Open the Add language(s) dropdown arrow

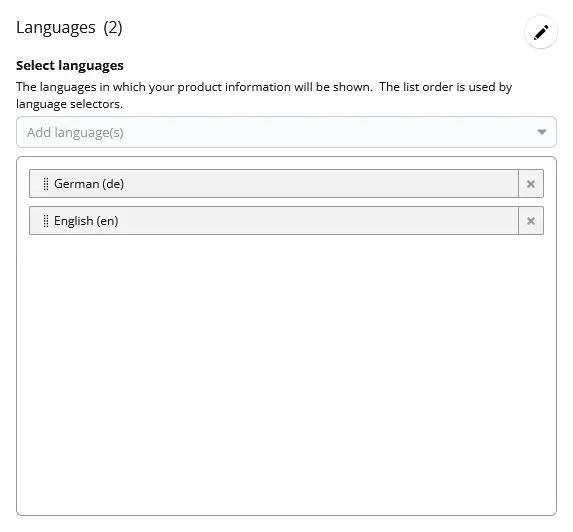click(x=542, y=132)
